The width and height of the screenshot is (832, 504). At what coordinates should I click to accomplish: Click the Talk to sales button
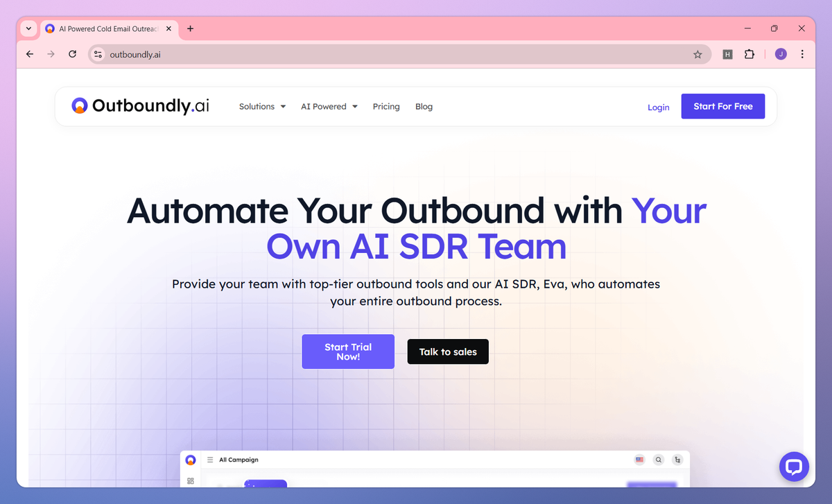coord(448,351)
